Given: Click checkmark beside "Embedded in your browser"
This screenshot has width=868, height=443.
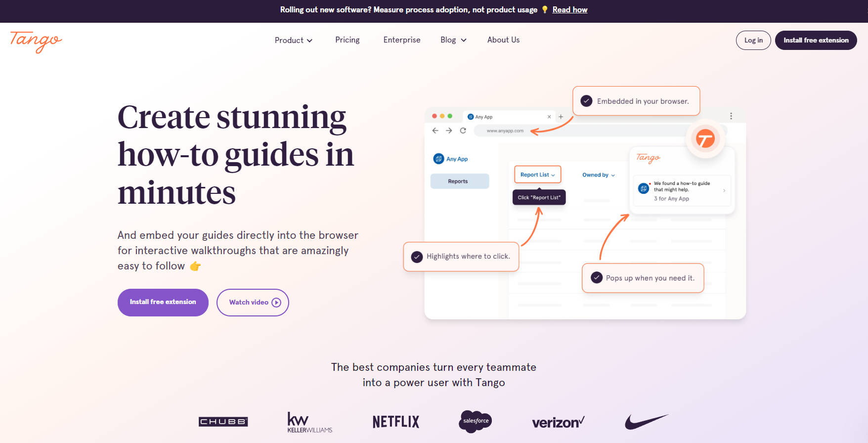Looking at the screenshot, I should [x=586, y=101].
